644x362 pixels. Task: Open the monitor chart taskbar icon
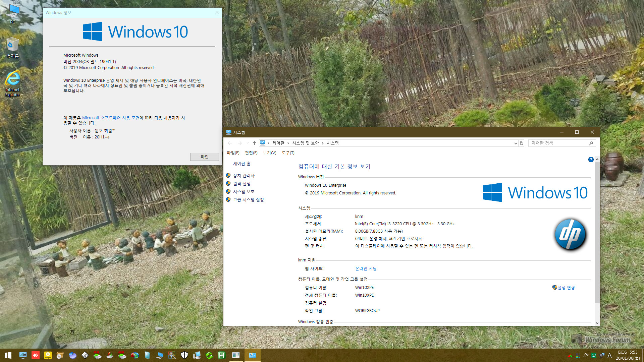click(x=23, y=355)
